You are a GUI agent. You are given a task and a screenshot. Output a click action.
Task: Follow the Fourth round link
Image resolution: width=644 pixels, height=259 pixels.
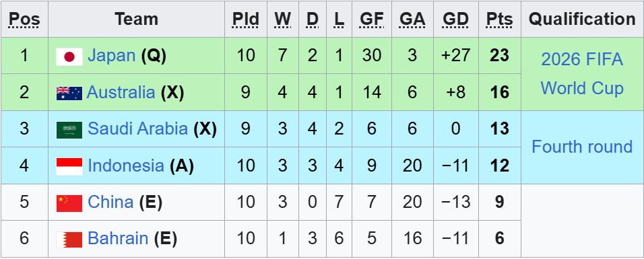click(x=582, y=147)
